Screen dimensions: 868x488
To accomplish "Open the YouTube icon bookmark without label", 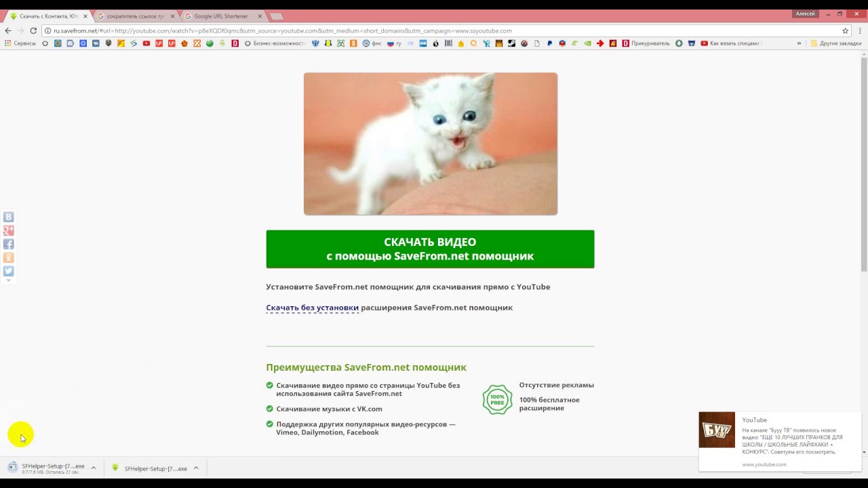I will coord(146,43).
